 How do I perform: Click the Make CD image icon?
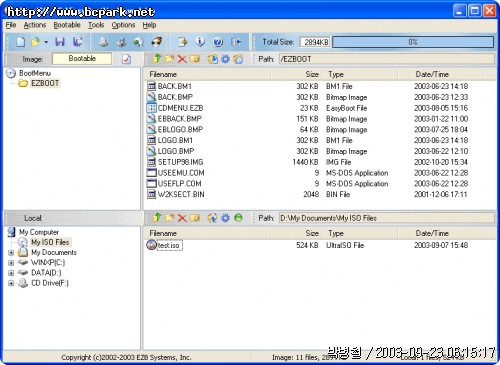tap(103, 42)
